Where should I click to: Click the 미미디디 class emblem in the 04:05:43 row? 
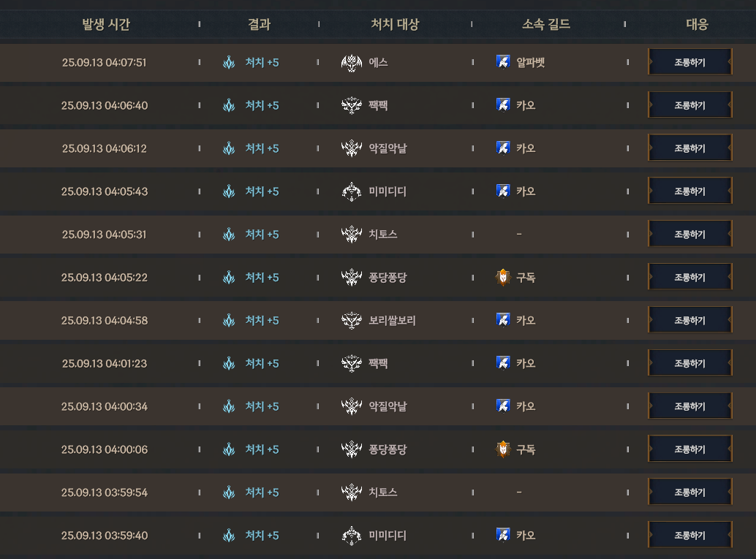(x=352, y=191)
